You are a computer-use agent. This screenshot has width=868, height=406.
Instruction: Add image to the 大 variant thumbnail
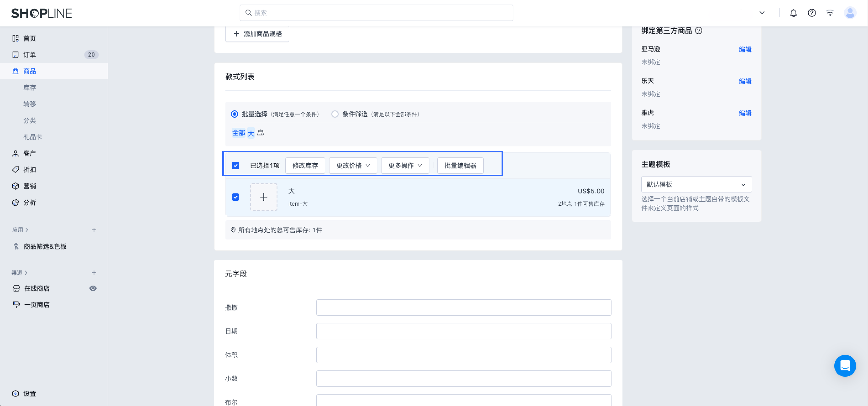[264, 197]
